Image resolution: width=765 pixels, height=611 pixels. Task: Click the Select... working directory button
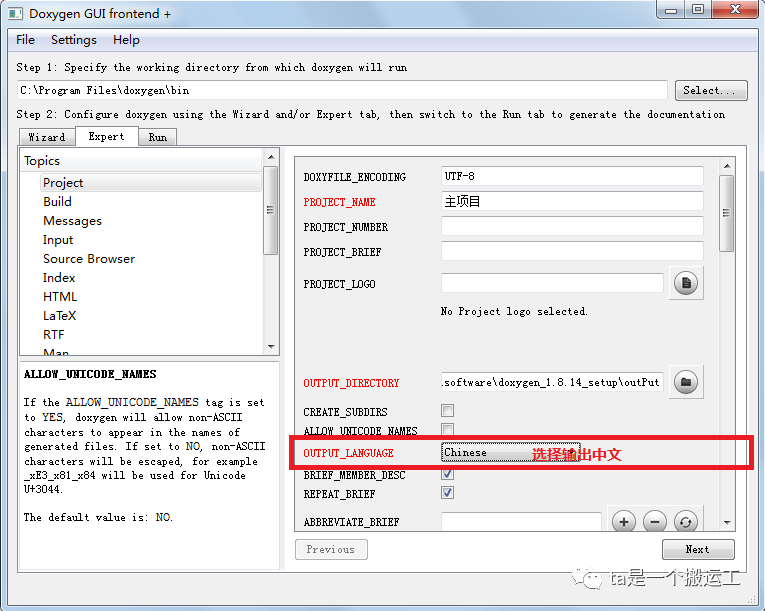click(711, 90)
